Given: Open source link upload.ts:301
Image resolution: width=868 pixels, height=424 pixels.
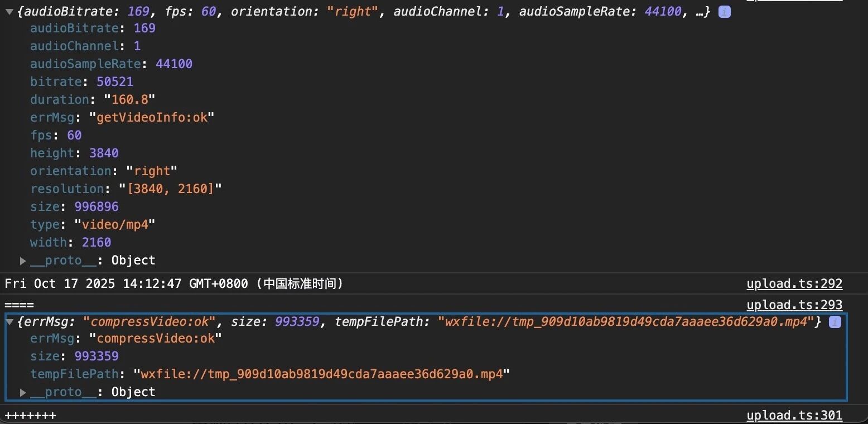Looking at the screenshot, I should (x=794, y=415).
